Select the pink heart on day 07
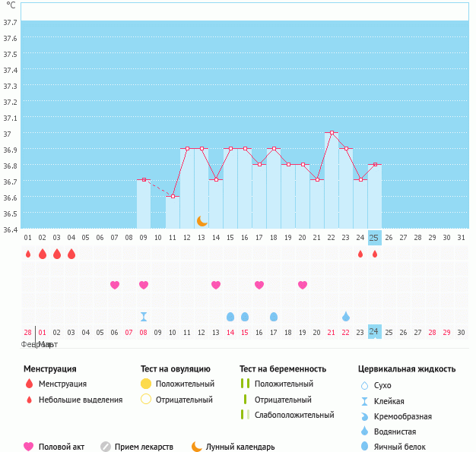The width and height of the screenshot is (476, 452). point(115,285)
